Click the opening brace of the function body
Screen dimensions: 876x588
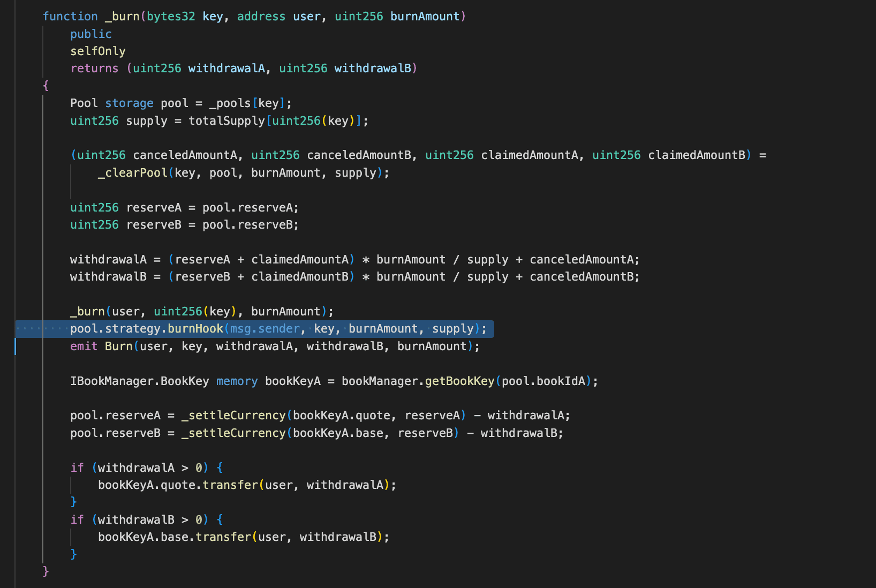46,86
